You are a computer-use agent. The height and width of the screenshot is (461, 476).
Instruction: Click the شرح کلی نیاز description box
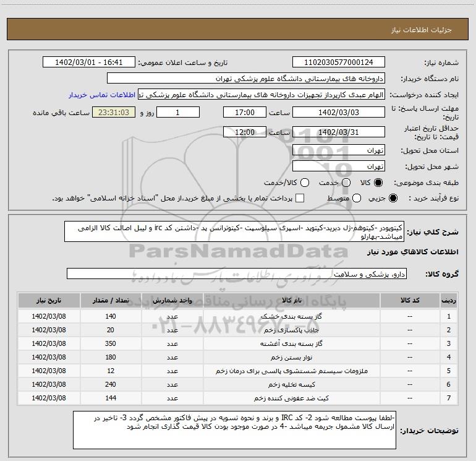[234, 232]
